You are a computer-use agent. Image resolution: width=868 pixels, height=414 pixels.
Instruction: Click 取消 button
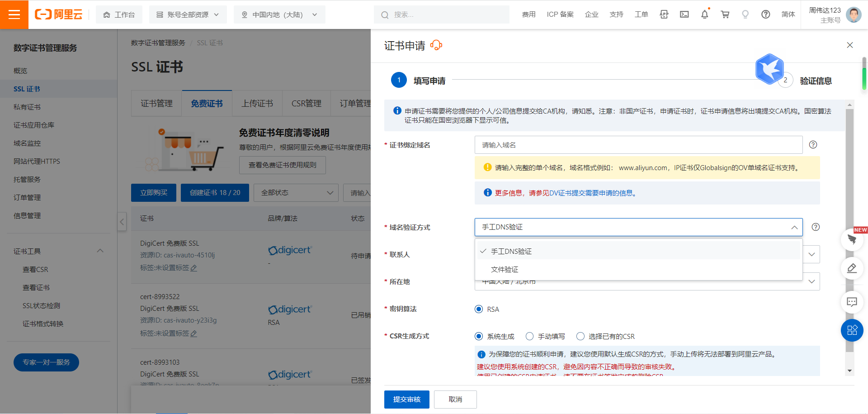pos(455,400)
